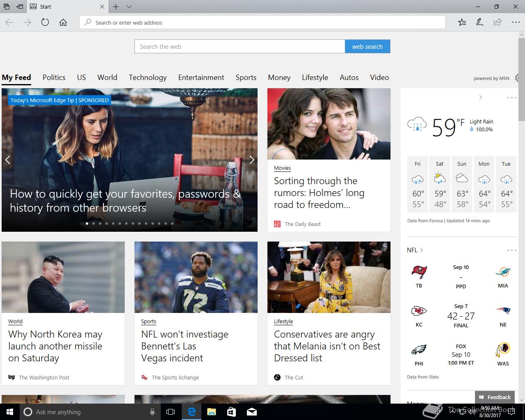Open a new tab with plus

coord(116,7)
